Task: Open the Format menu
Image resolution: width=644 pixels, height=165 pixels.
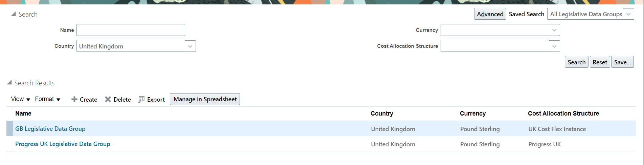Action: coord(47,99)
